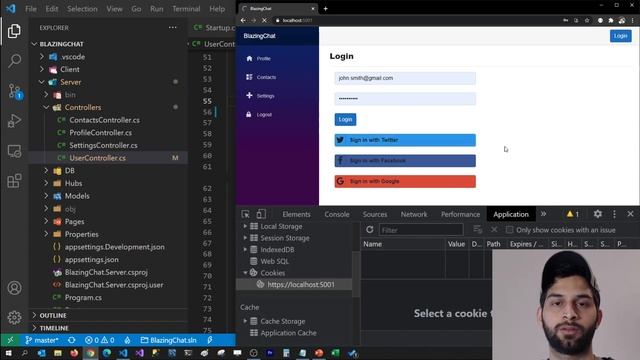Click the warnings count in DevTools
The height and width of the screenshot is (360, 640).
tap(573, 214)
